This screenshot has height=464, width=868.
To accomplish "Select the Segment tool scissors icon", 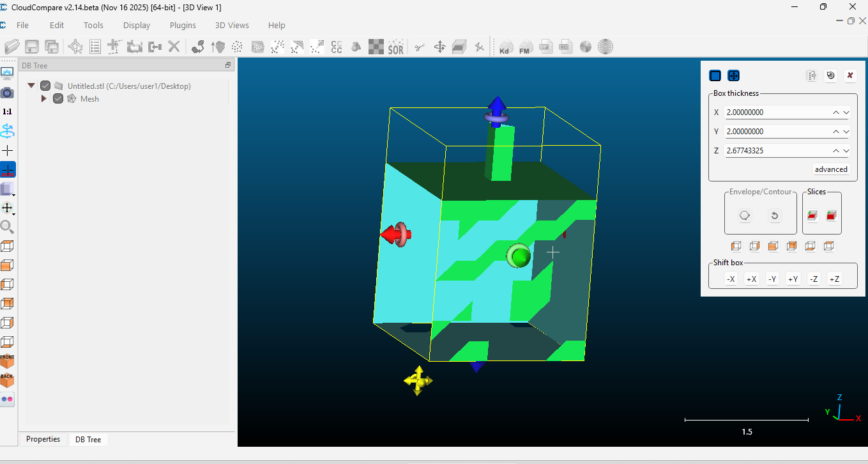I will coord(419,46).
